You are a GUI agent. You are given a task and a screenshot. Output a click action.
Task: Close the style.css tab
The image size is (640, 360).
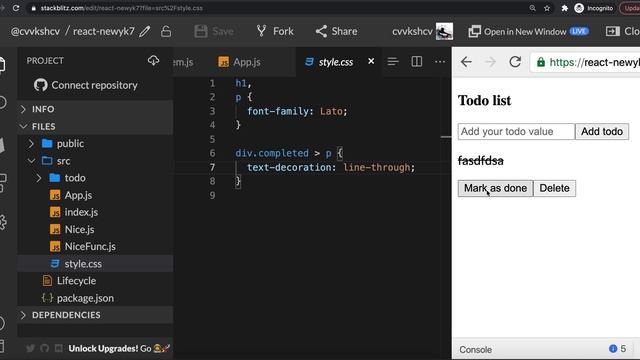[x=371, y=61]
